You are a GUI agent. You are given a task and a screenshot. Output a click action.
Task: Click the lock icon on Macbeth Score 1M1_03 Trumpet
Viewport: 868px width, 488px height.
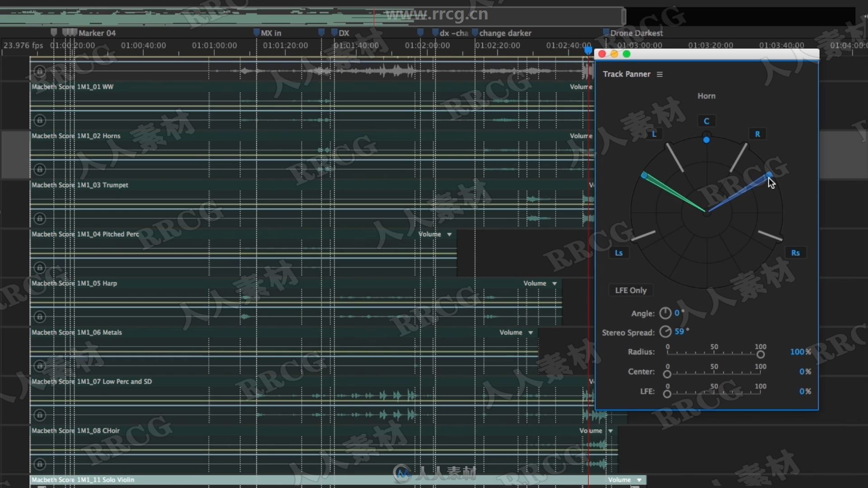coord(40,169)
